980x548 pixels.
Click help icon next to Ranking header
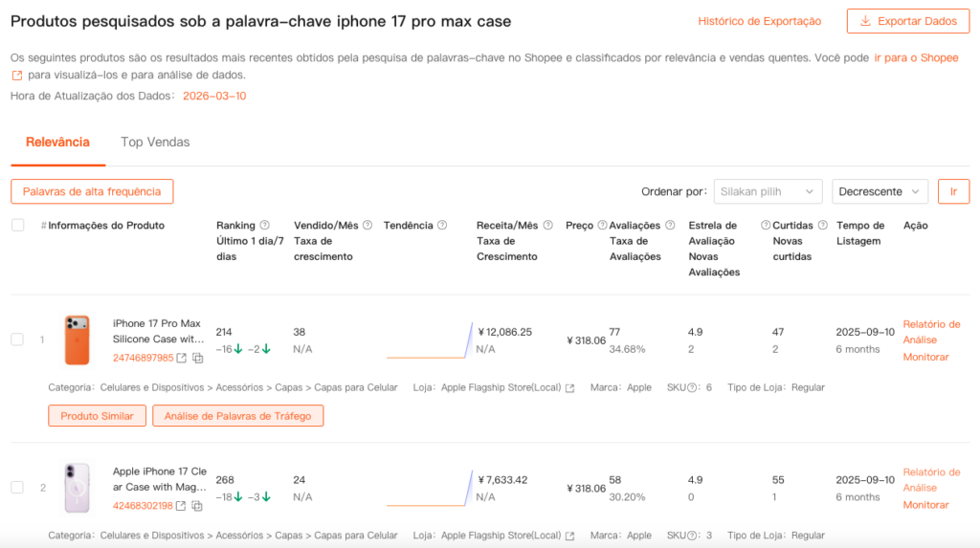pos(265,226)
